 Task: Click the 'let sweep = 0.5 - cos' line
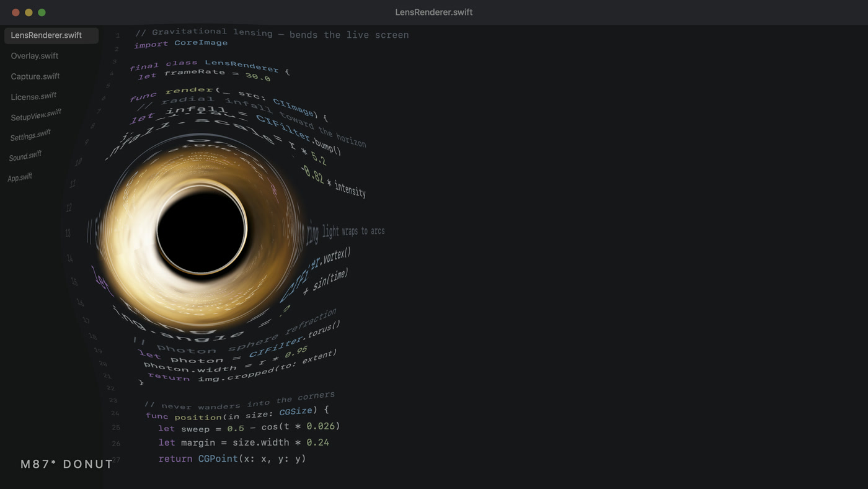249,428
